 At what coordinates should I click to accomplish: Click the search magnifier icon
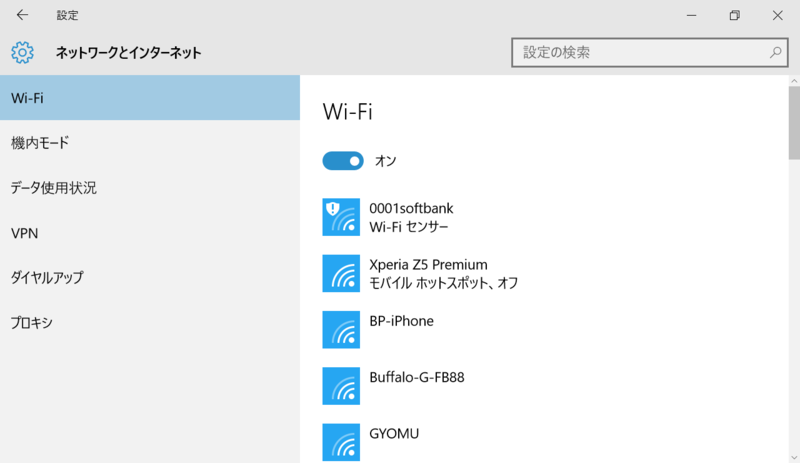[x=775, y=52]
